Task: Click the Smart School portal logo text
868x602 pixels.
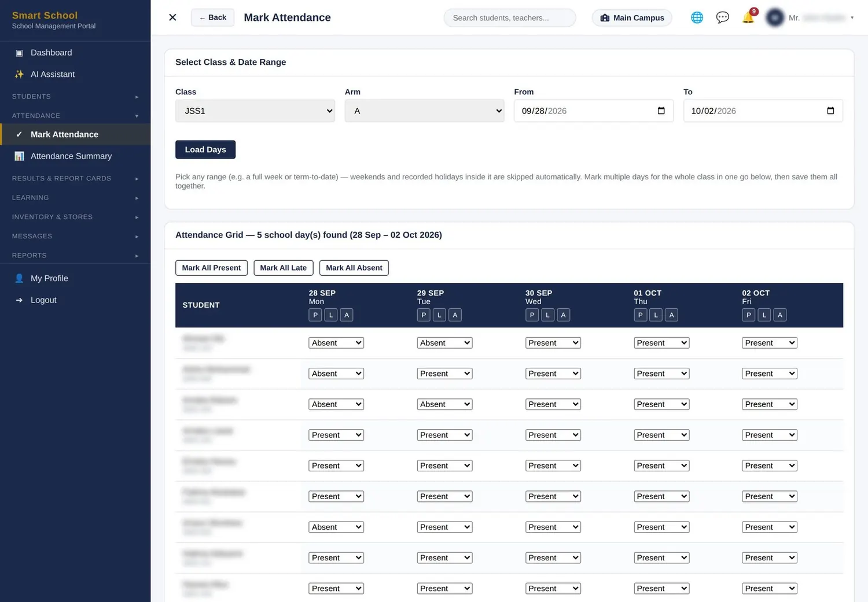Action: pos(45,15)
